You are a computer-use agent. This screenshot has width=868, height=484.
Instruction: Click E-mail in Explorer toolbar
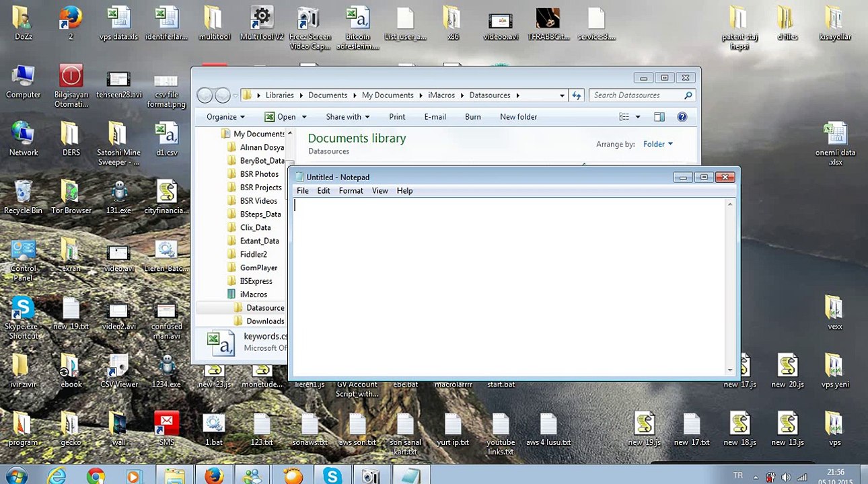click(435, 117)
